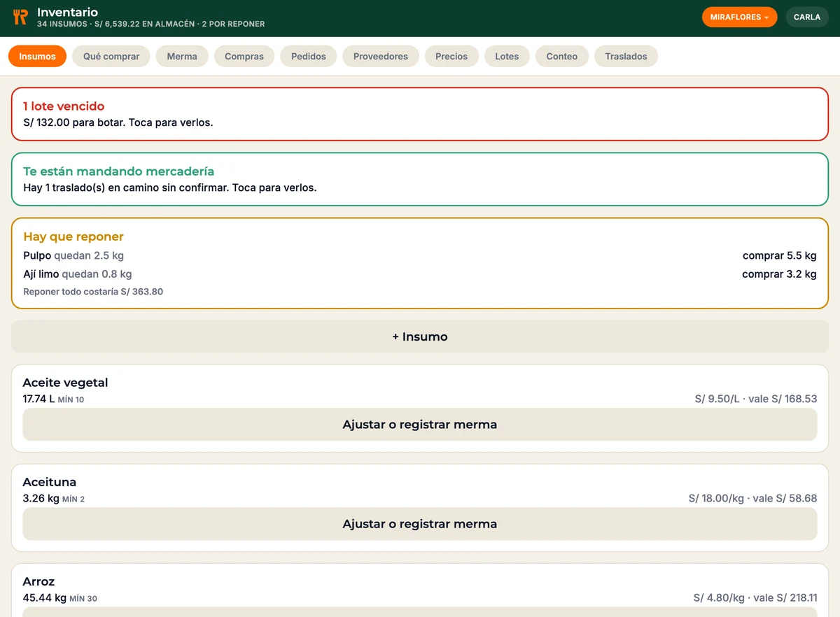Add a new item with + Insumo

pos(420,336)
